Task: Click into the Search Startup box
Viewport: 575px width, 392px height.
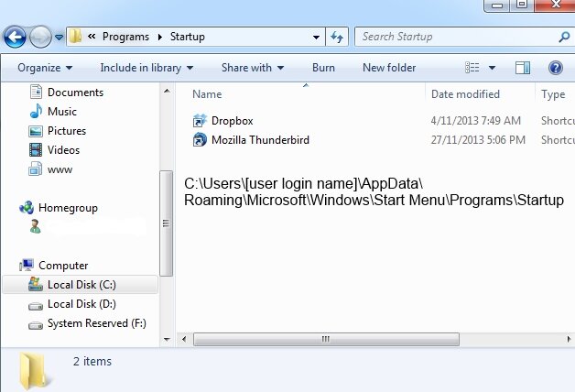Action: (x=457, y=37)
